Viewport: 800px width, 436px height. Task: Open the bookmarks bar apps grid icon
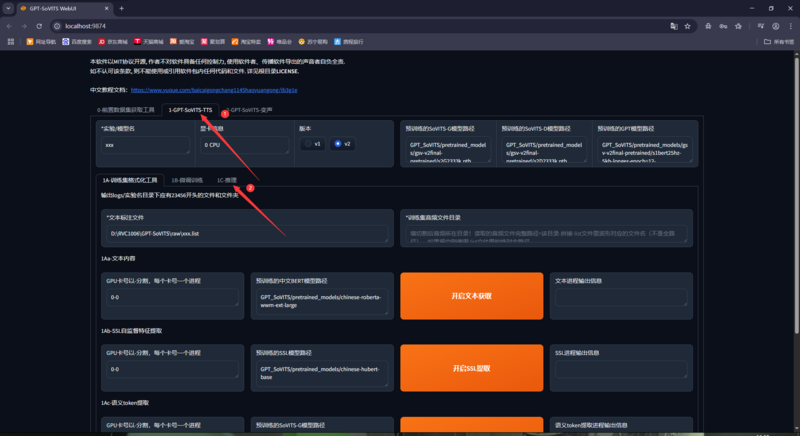tap(11, 42)
